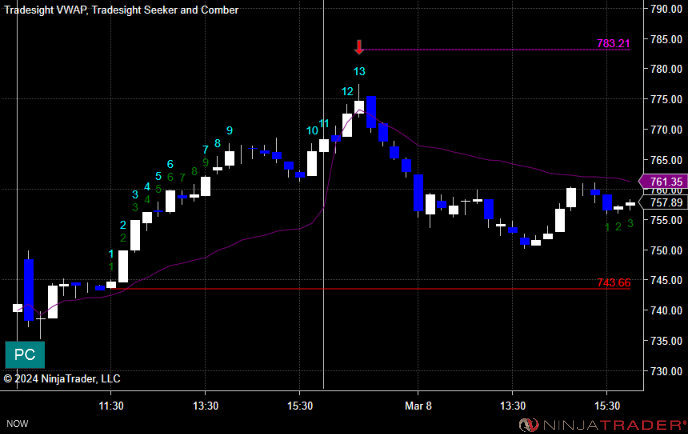Click the 11:30 time axis label
688x434 pixels.
(111, 406)
